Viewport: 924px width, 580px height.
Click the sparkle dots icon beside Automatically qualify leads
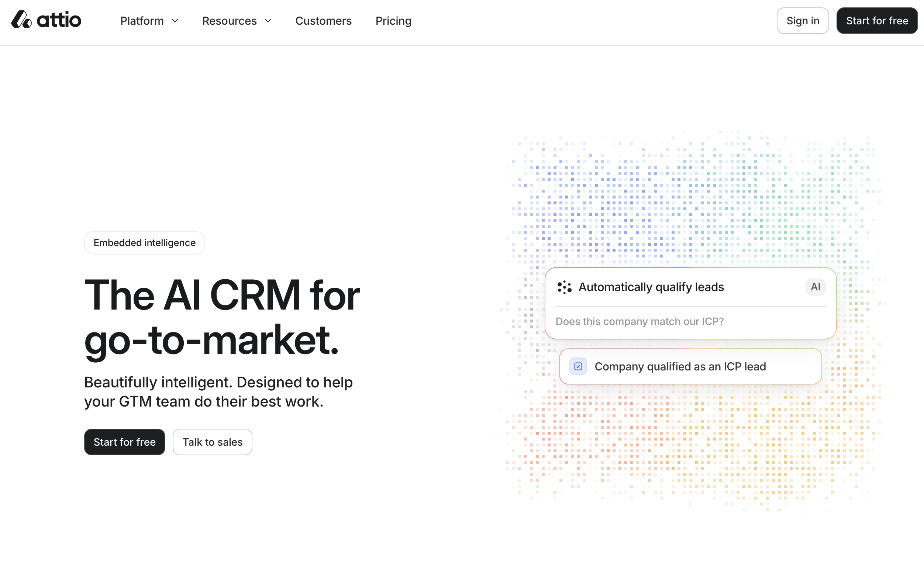pyautogui.click(x=564, y=287)
